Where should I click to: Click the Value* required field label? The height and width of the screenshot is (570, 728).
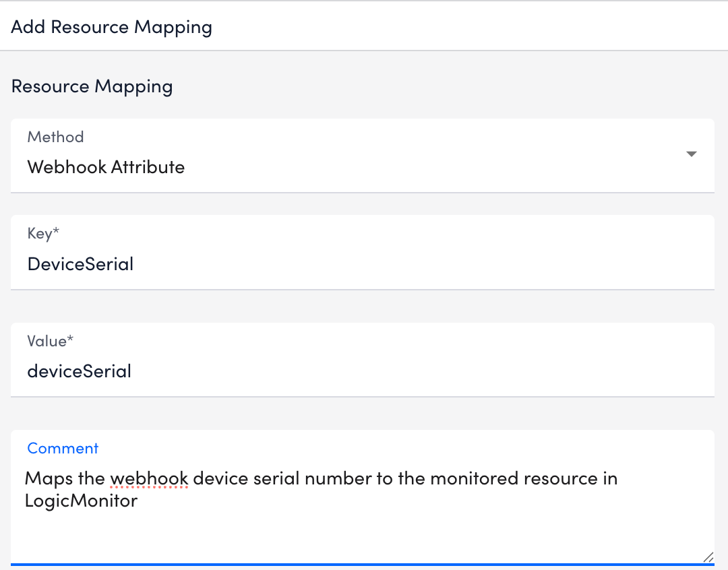(x=51, y=341)
